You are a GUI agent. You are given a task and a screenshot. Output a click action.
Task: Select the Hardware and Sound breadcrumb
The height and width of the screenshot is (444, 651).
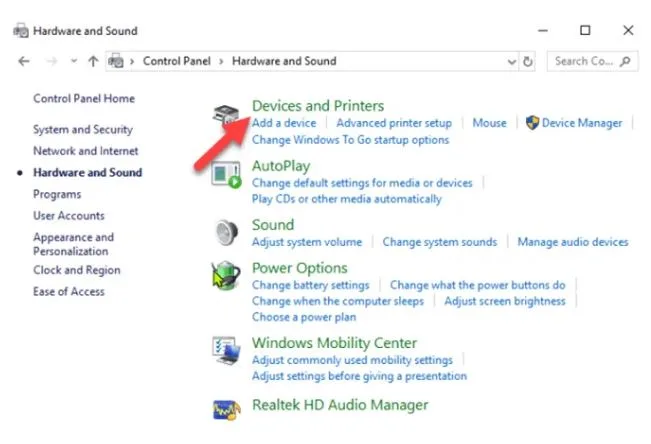[284, 61]
